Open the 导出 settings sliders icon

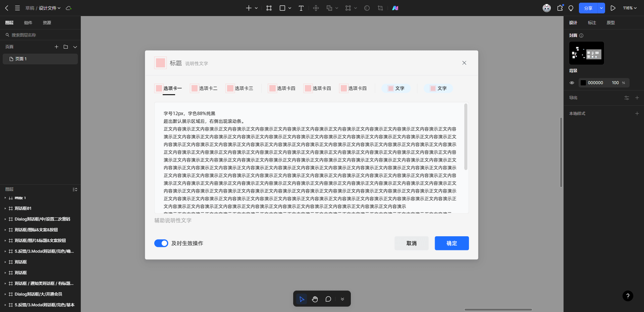627,98
